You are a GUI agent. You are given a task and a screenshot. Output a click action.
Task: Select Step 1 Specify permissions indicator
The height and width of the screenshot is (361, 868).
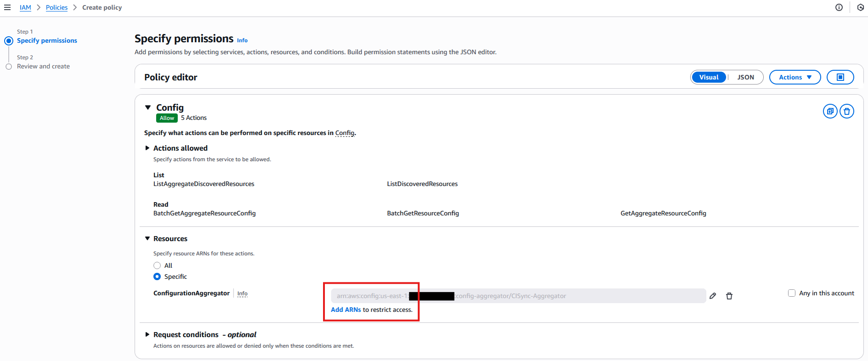pos(9,41)
